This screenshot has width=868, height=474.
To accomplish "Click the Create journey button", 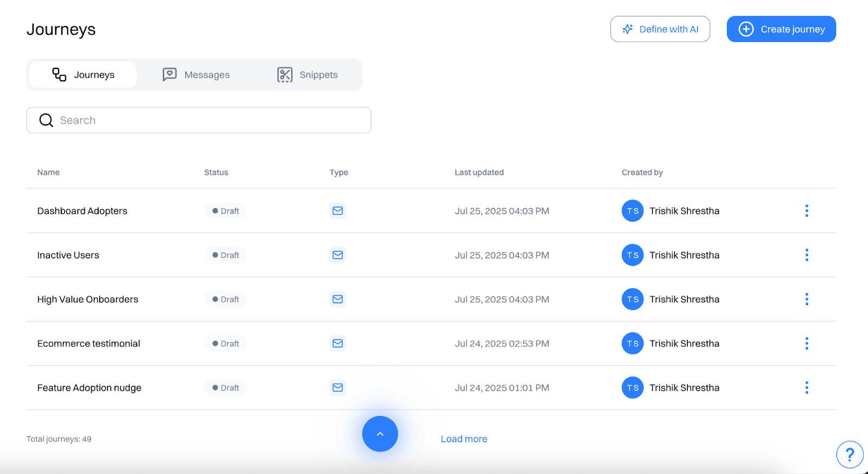I will point(781,29).
